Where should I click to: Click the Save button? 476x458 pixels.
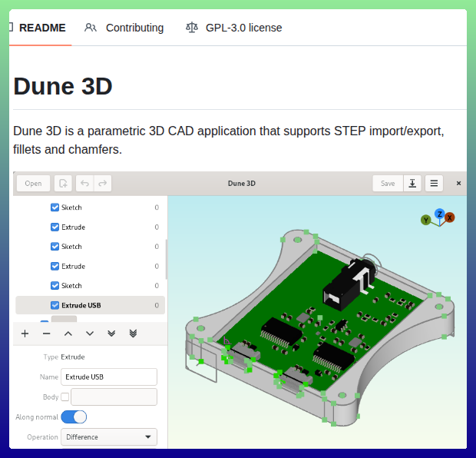pyautogui.click(x=388, y=183)
